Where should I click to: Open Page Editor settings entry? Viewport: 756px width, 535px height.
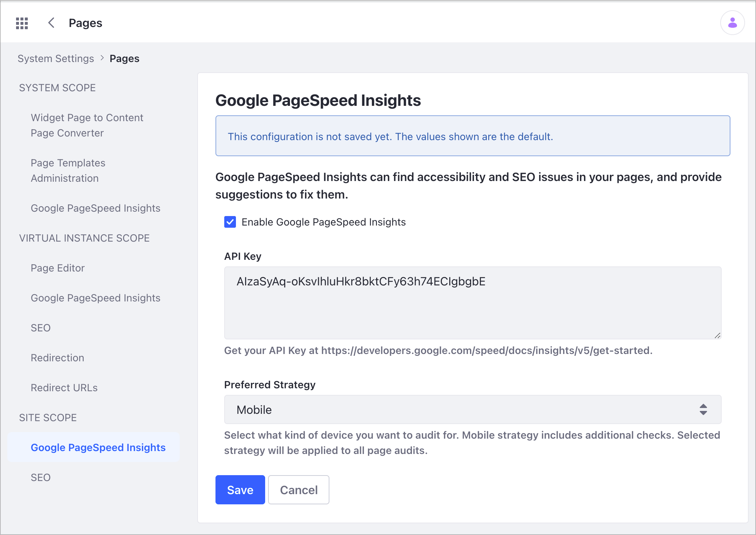[58, 268]
